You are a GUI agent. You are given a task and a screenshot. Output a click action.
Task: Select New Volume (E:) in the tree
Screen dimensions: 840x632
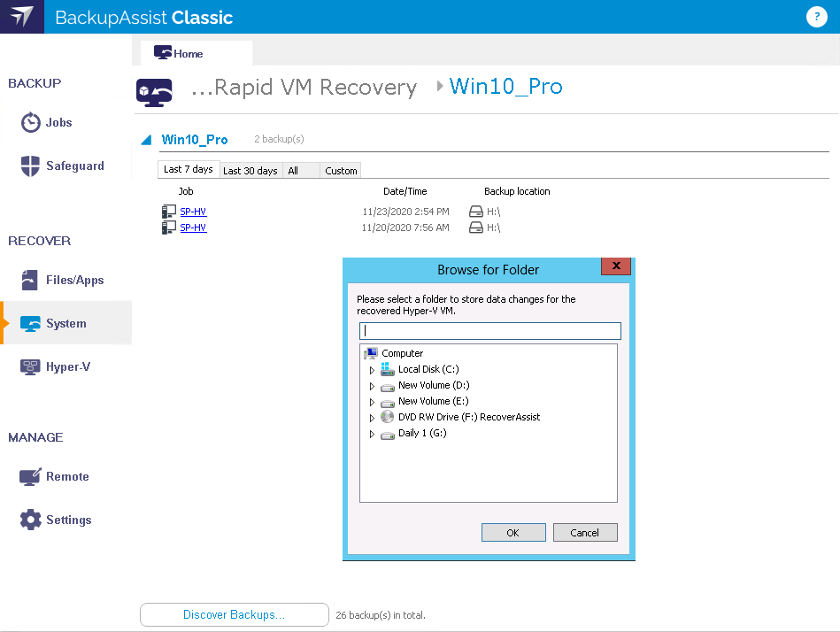[x=434, y=402]
